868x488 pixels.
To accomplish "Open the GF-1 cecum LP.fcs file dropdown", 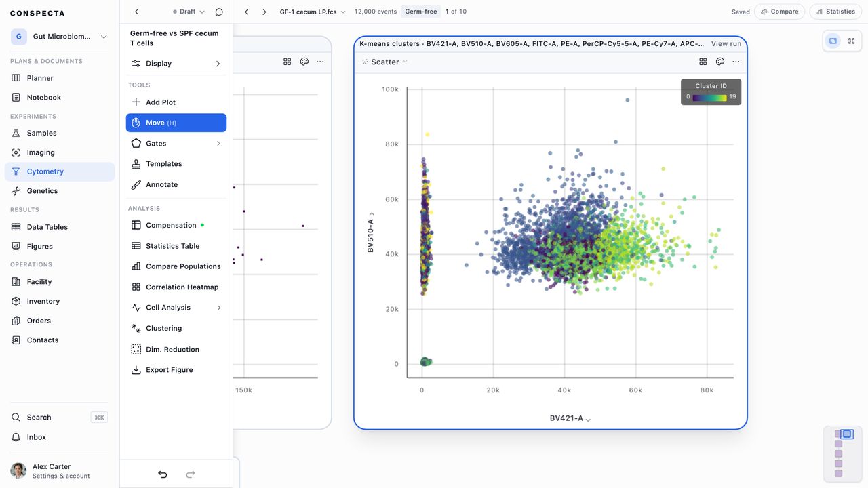I will click(x=313, y=12).
